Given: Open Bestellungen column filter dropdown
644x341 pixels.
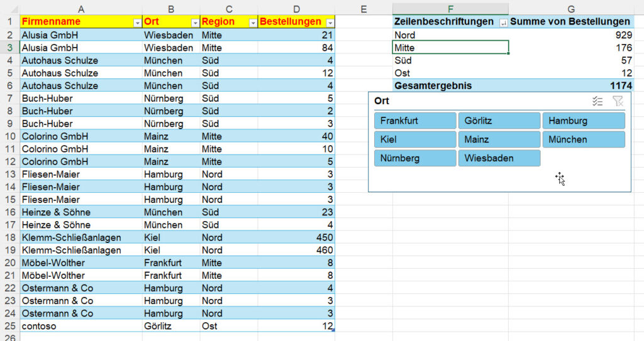Looking at the screenshot, I should (x=330, y=23).
